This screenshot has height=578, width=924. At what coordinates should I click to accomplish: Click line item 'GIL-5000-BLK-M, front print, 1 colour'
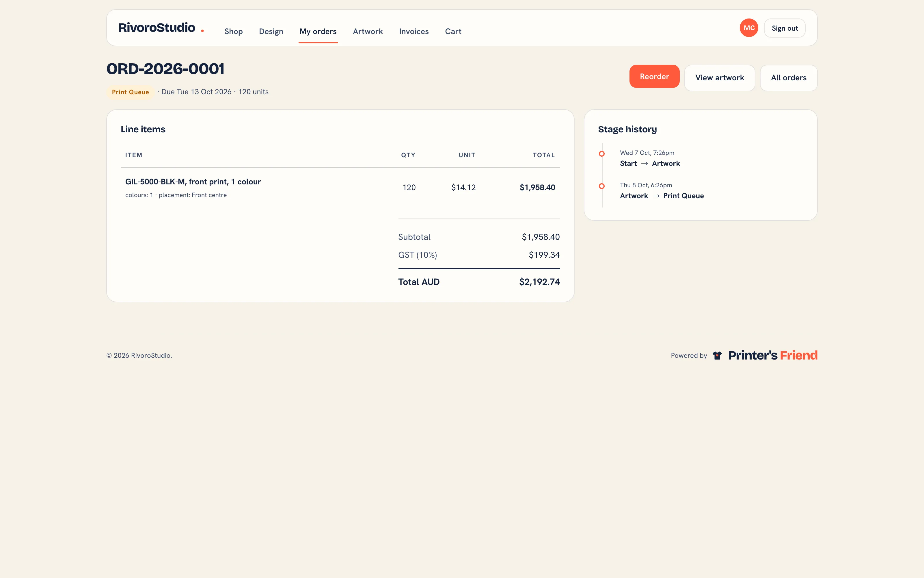click(x=193, y=181)
